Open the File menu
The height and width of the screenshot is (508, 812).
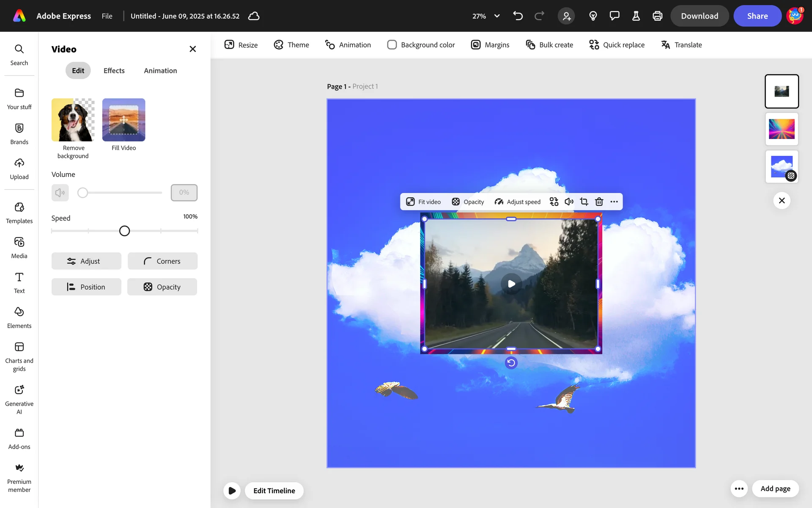click(107, 16)
